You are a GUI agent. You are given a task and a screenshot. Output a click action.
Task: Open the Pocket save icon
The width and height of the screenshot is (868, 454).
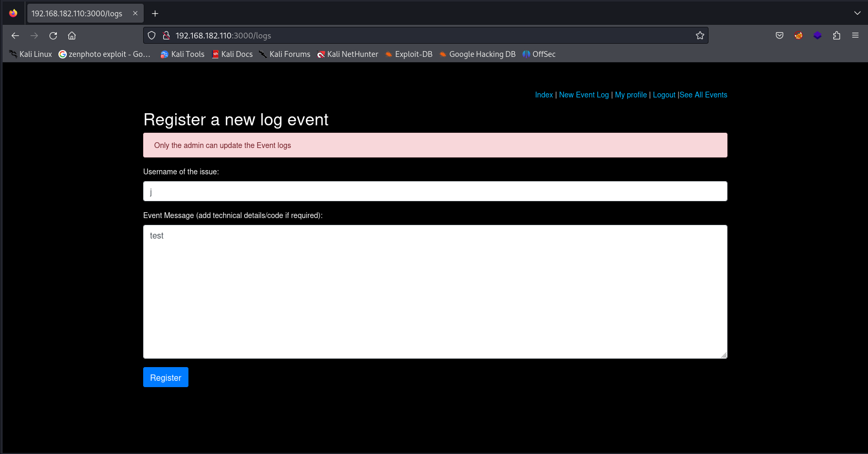click(780, 36)
